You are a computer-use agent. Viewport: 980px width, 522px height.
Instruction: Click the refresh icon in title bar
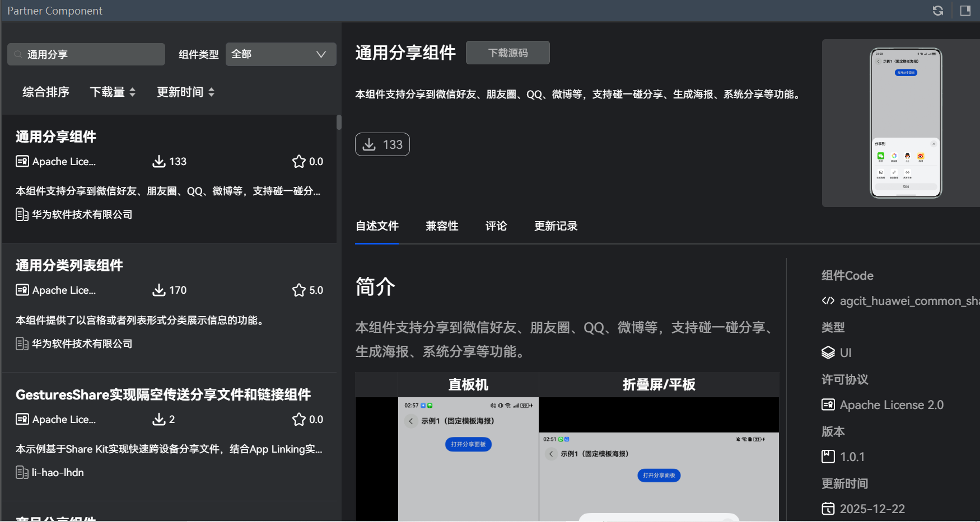pos(937,11)
